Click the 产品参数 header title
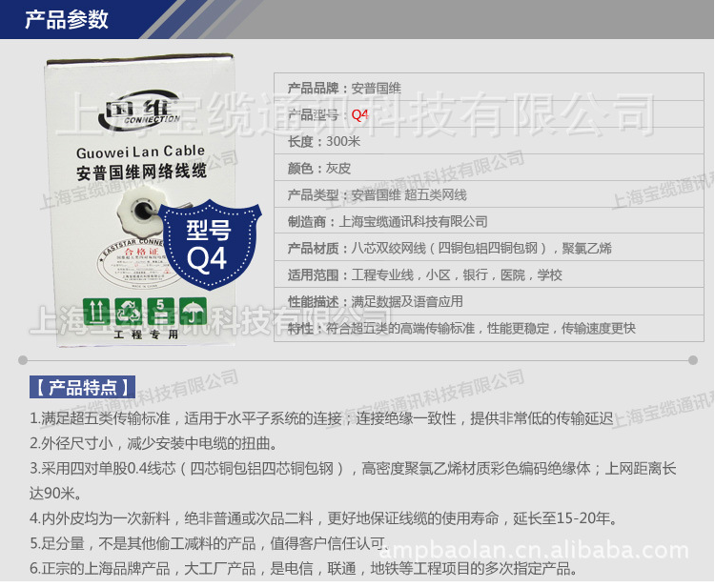The width and height of the screenshot is (715, 588). (67, 20)
